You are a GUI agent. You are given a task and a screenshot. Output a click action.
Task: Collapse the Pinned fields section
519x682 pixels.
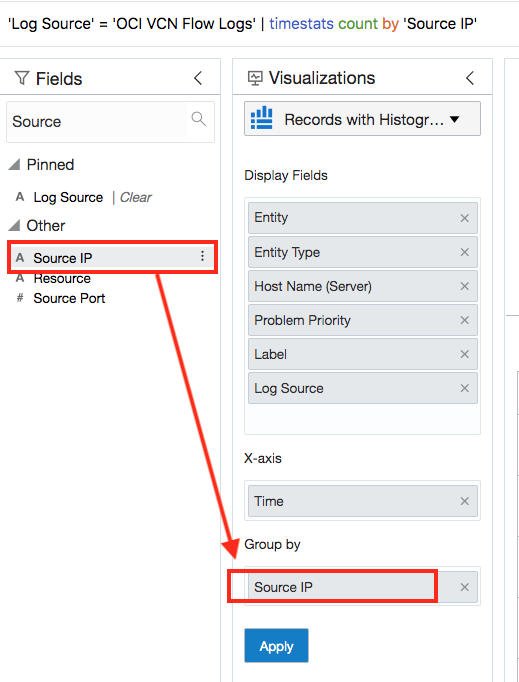[14, 164]
